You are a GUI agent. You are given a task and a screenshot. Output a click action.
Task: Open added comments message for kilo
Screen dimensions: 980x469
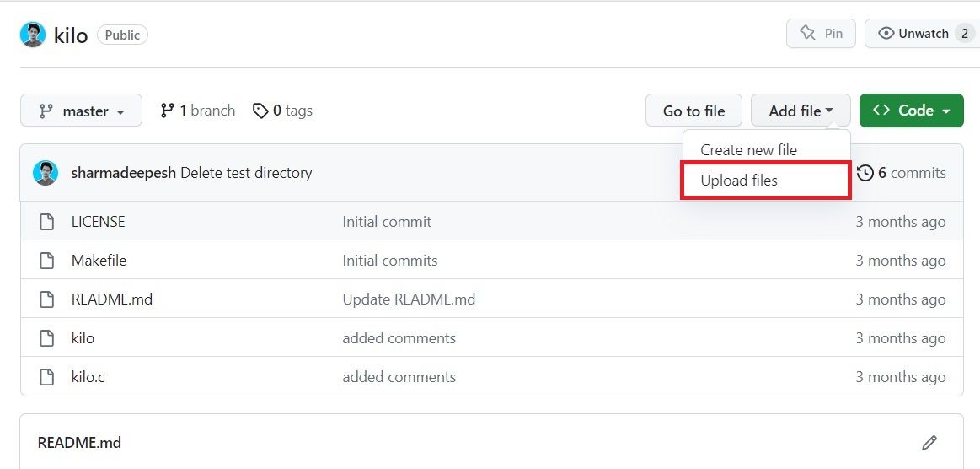pyautogui.click(x=399, y=338)
